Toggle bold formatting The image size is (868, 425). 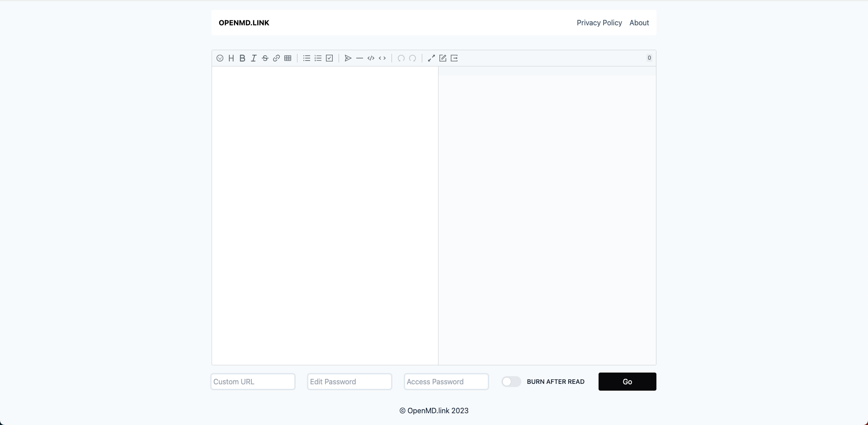pyautogui.click(x=242, y=58)
